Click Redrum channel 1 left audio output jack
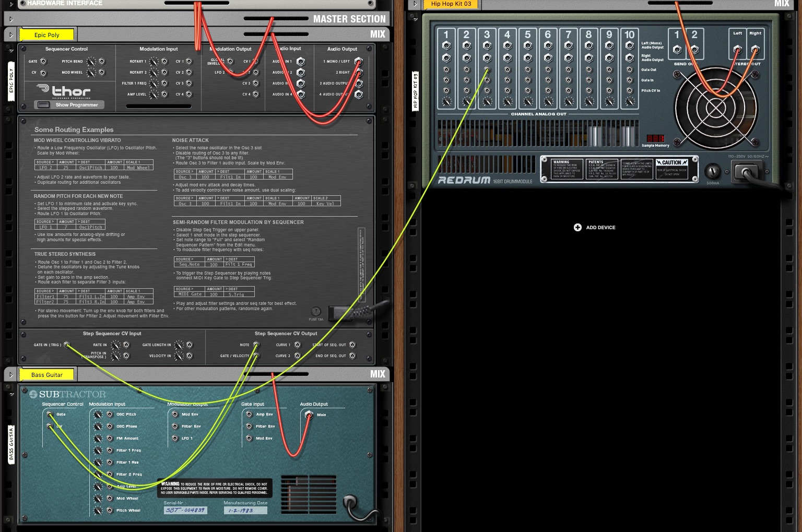Screen dimensions: 802x532 446,46
